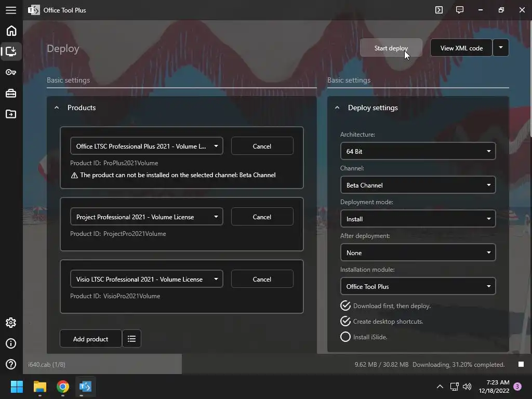Open the Toolbox briefcase icon
The height and width of the screenshot is (399, 532).
[x=11, y=93]
